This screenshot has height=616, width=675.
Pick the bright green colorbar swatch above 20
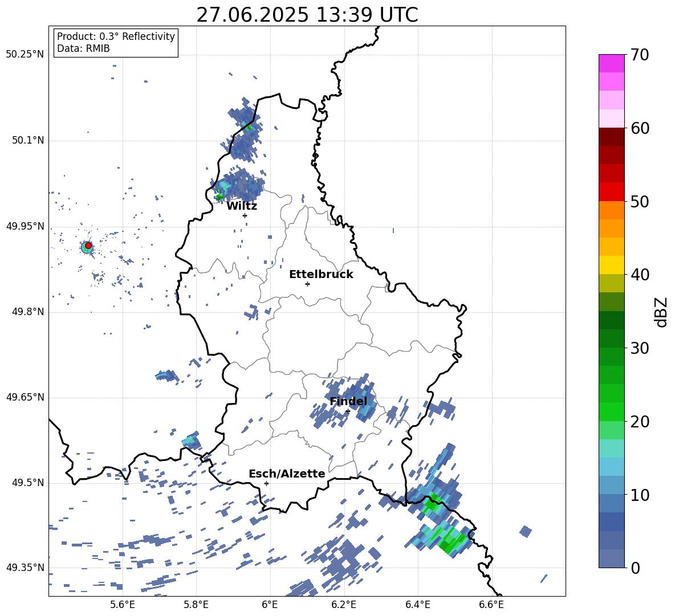click(611, 411)
